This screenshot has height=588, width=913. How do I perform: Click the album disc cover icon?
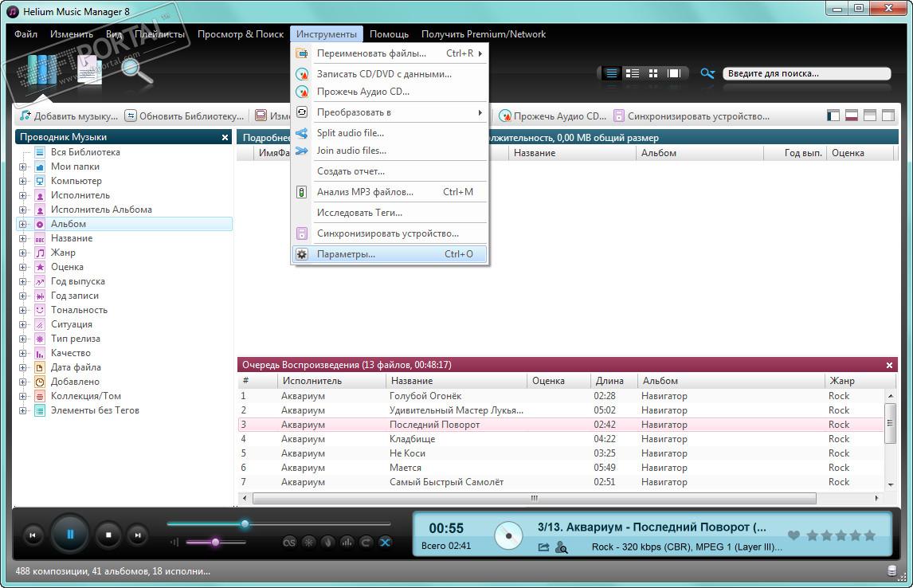point(508,535)
